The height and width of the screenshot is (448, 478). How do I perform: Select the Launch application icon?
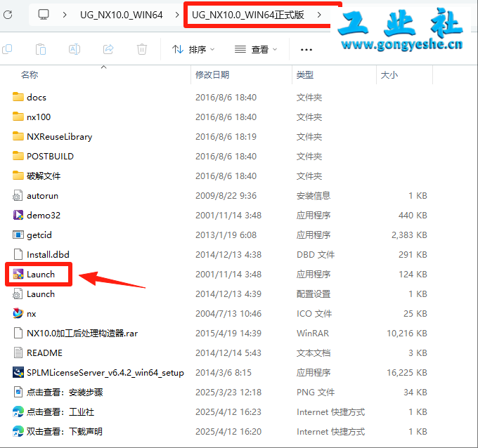tap(18, 274)
